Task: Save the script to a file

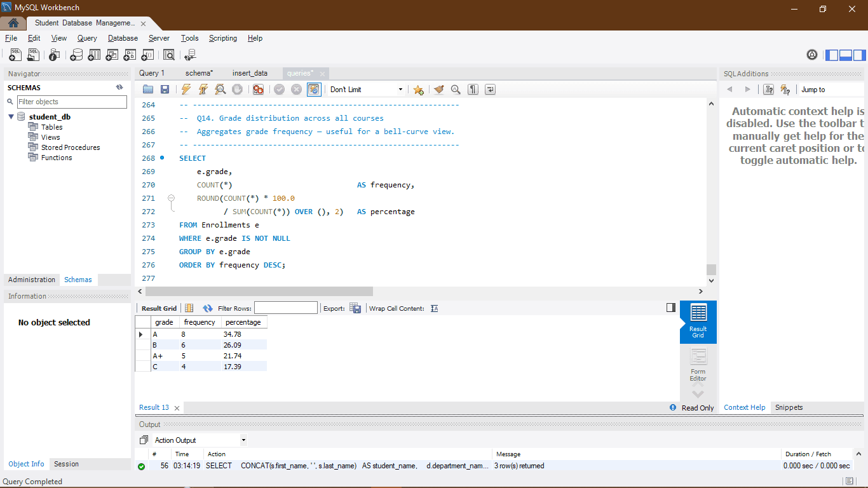Action: point(165,90)
